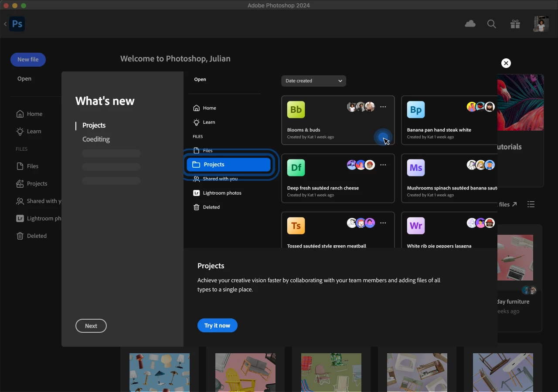The width and height of the screenshot is (558, 392).
Task: Open Deleted in the main sidebar
Action: (x=31, y=236)
